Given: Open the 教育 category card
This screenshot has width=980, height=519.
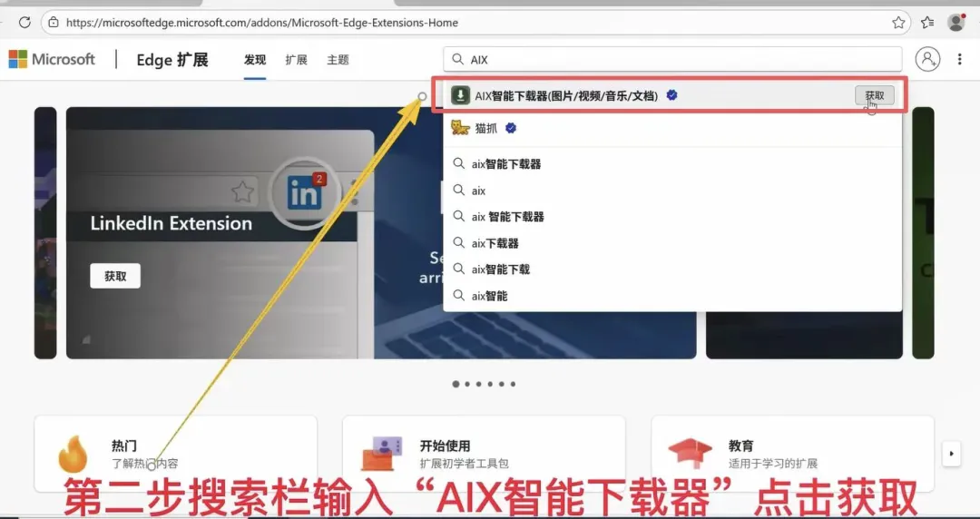Looking at the screenshot, I should point(792,454).
